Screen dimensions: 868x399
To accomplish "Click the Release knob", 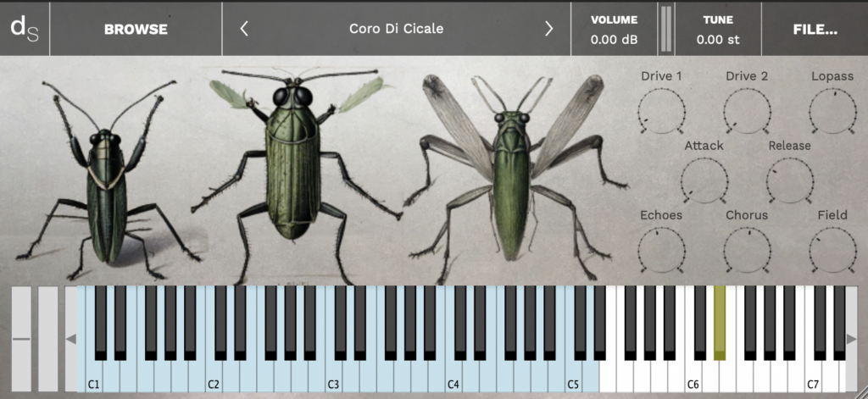I will pyautogui.click(x=790, y=180).
